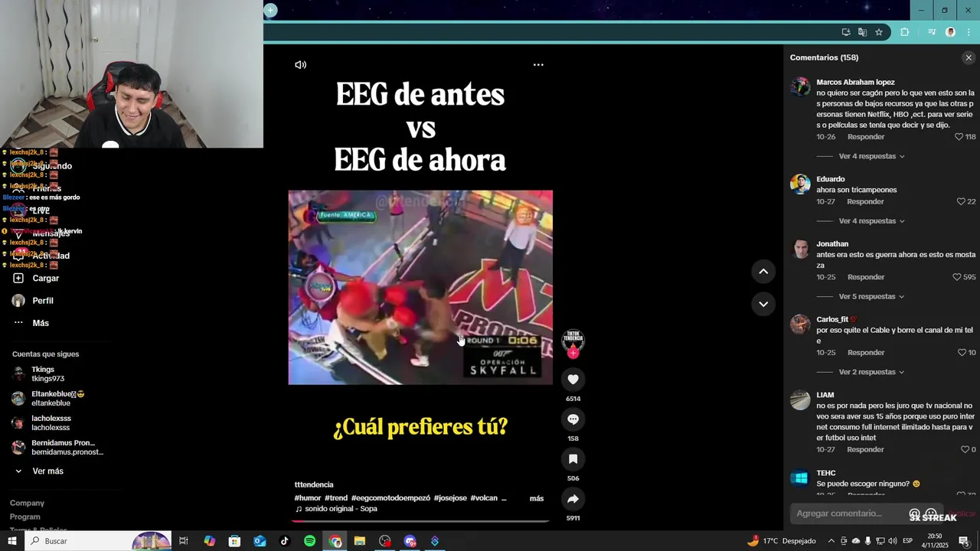Click Chrome install app icon

tap(845, 32)
